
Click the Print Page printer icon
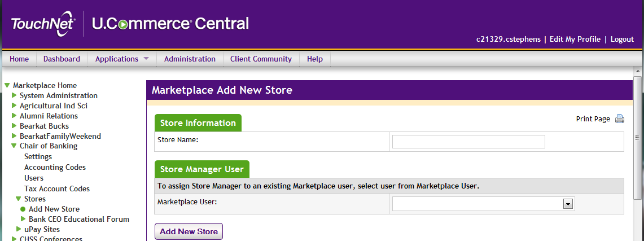pyautogui.click(x=619, y=119)
